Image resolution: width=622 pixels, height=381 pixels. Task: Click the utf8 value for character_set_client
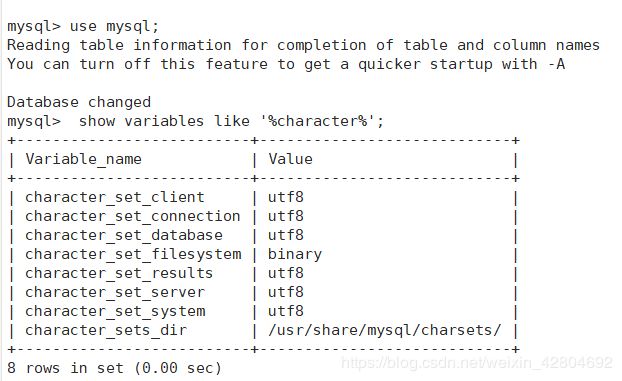[286, 197]
